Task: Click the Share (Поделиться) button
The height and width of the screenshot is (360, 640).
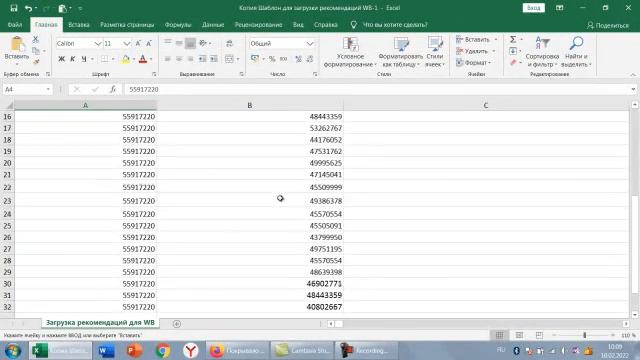Action: point(608,25)
